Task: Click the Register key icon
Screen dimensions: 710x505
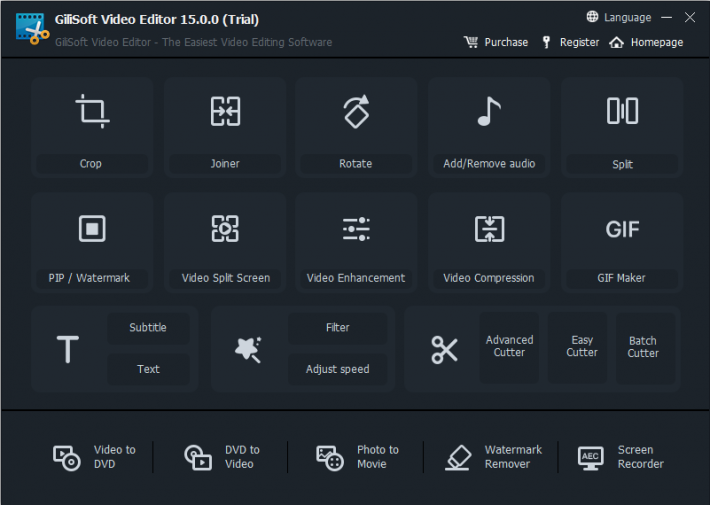Action: coord(547,42)
